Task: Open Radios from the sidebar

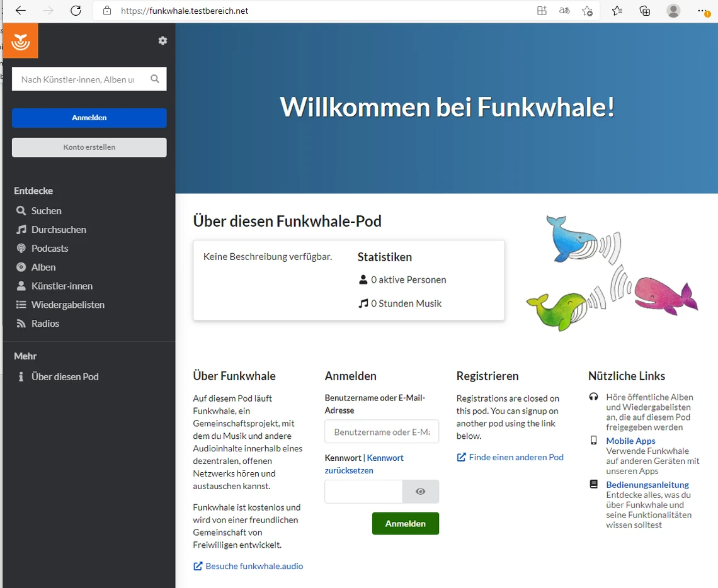Action: point(45,324)
